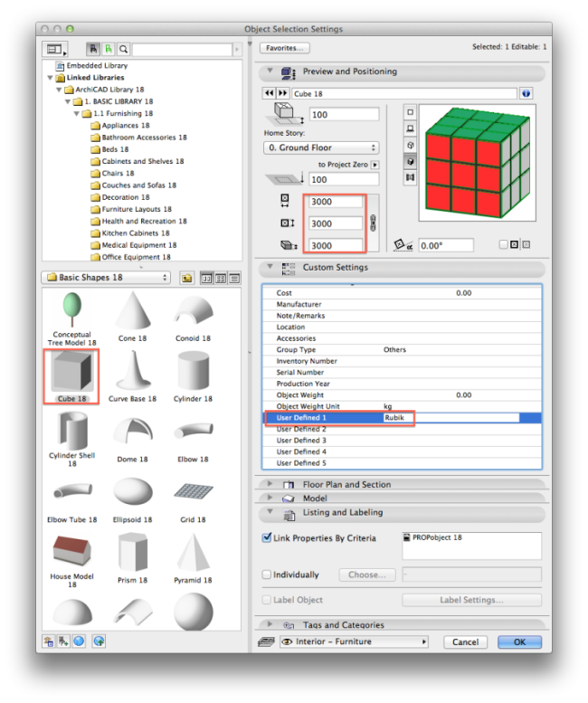The image size is (588, 703).
Task: Click the Label Settings... button
Action: pos(471,600)
